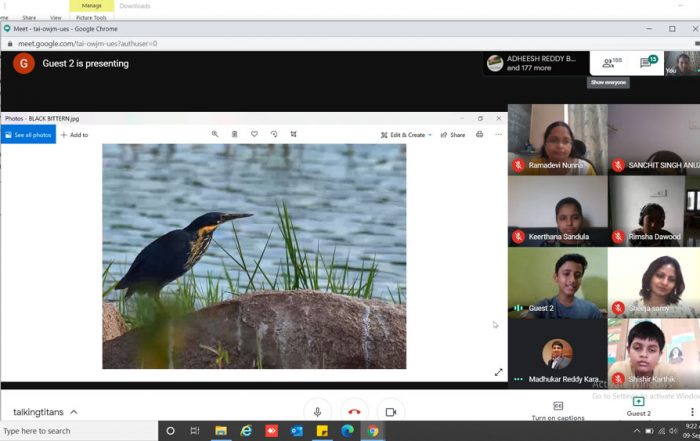Show everyone participants icon

click(611, 62)
